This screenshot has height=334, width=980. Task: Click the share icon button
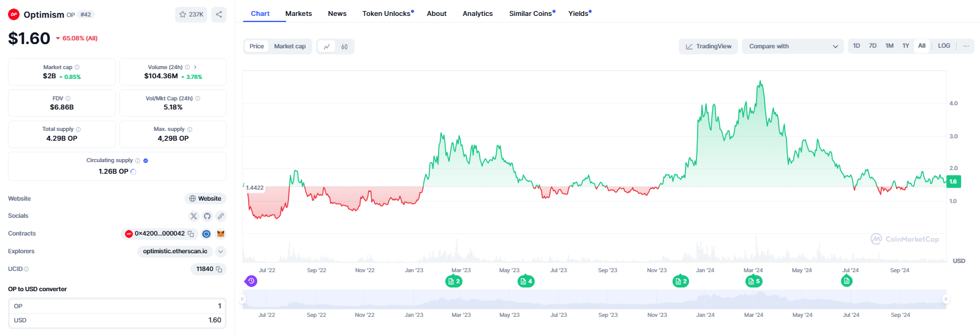219,15
